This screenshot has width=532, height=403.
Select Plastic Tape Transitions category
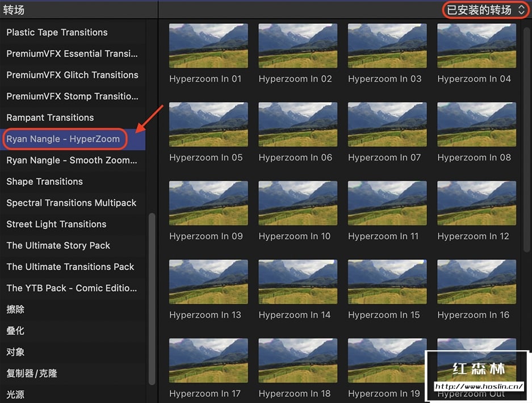(x=73, y=32)
